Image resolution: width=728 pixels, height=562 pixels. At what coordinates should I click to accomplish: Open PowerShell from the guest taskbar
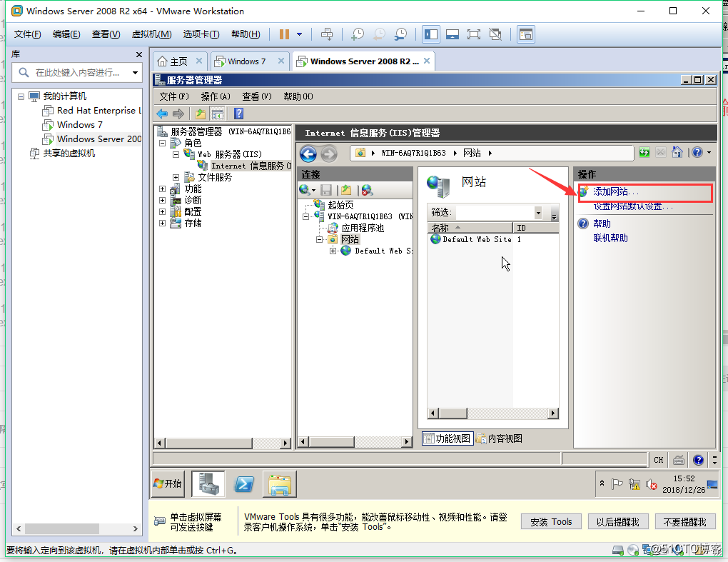pyautogui.click(x=244, y=484)
